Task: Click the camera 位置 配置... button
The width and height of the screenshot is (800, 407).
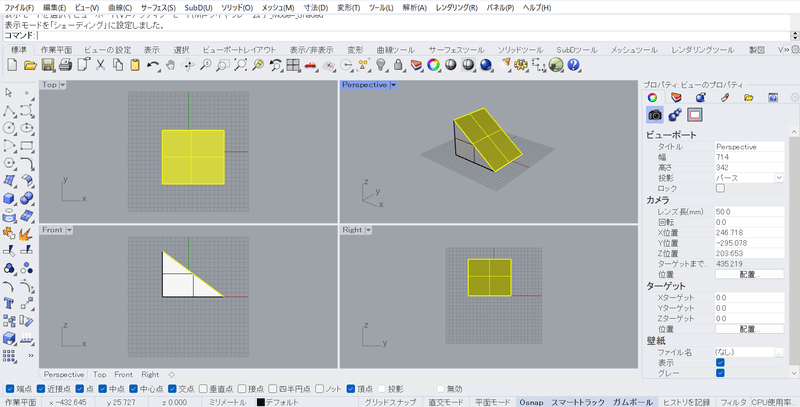Action: click(x=749, y=274)
